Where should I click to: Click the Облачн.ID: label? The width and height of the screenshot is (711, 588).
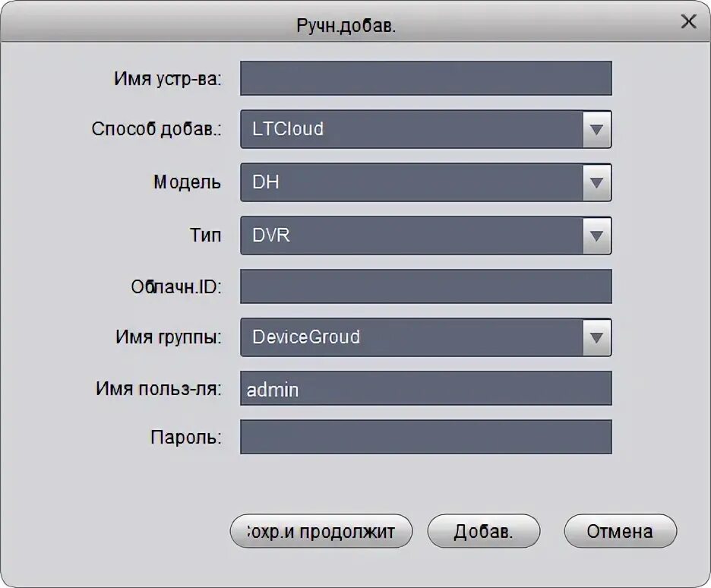coord(177,287)
